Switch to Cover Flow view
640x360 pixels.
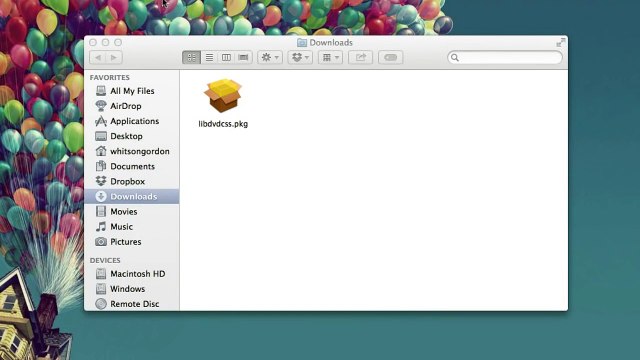[x=244, y=58]
